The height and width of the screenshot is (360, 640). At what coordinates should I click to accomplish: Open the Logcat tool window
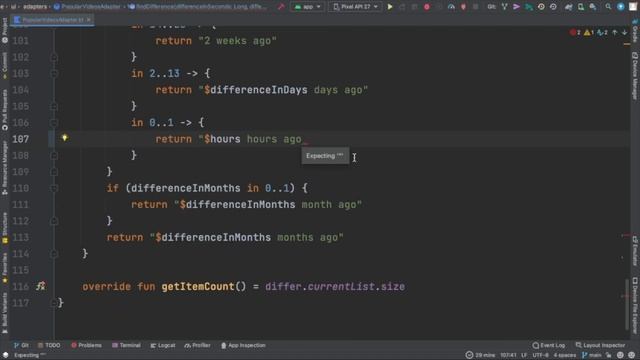tap(163, 345)
